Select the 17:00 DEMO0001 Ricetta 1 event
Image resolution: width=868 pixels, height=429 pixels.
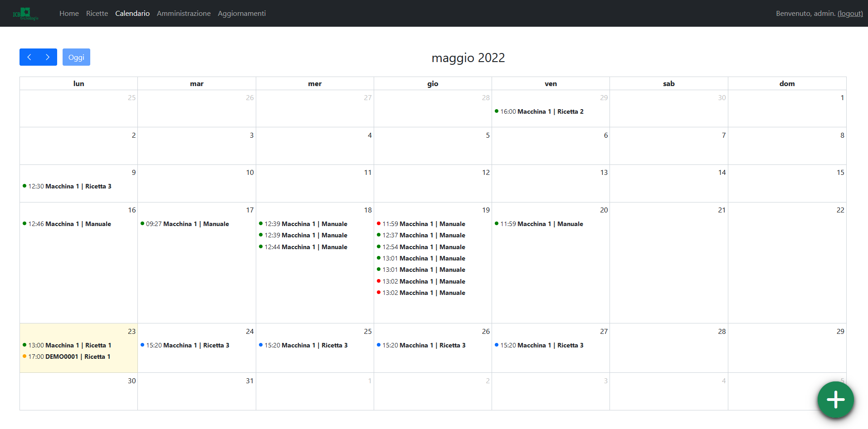tap(69, 357)
